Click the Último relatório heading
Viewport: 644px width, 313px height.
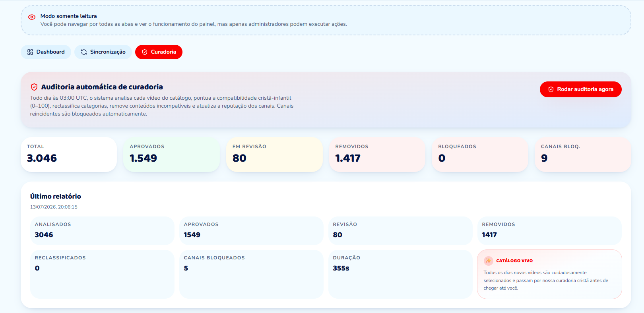click(x=56, y=196)
